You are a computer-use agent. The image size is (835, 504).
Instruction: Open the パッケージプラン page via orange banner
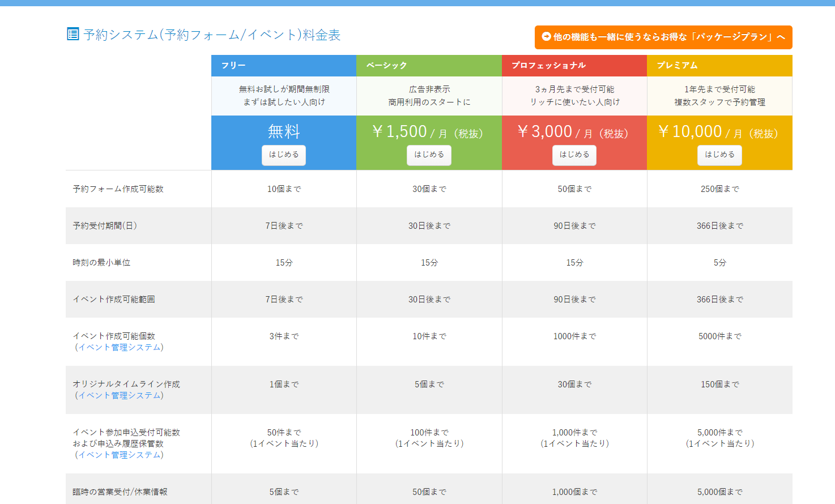click(663, 37)
